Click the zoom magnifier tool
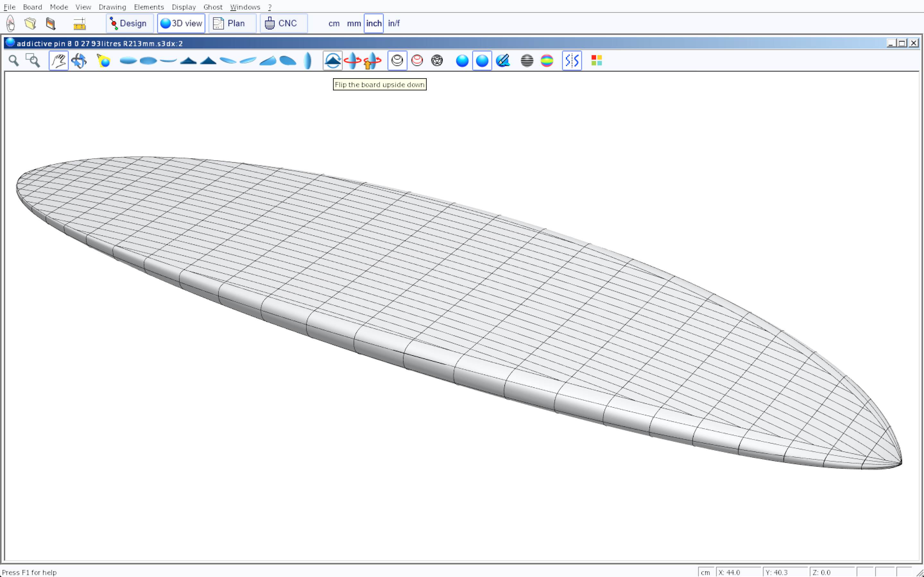Viewport: 924px width, 577px height. click(x=14, y=61)
